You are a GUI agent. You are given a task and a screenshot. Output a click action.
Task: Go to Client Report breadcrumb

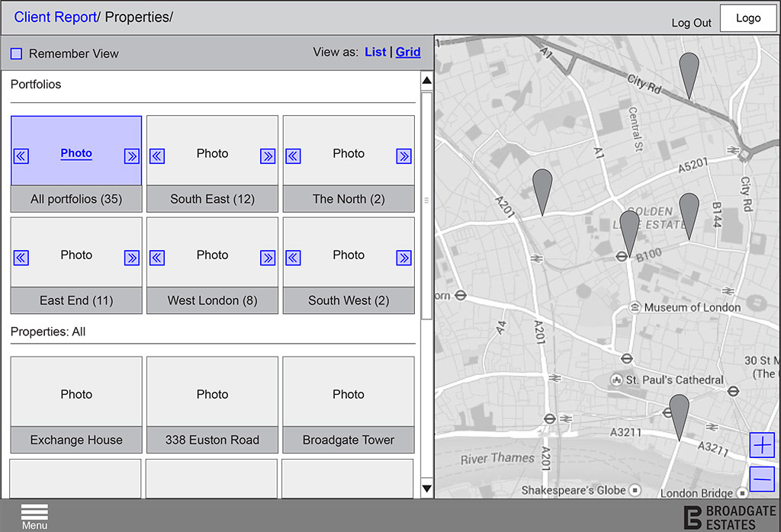(x=55, y=17)
